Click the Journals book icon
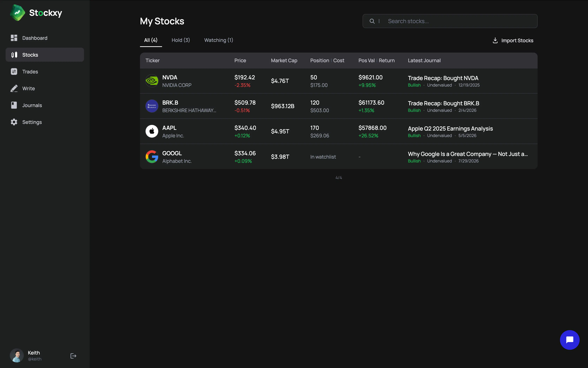The image size is (588, 368). [14, 105]
